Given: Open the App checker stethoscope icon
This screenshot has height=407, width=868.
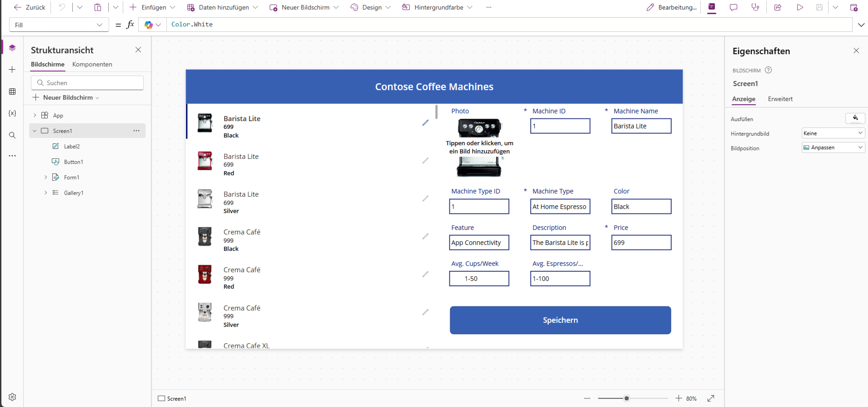Looking at the screenshot, I should click(x=755, y=7).
